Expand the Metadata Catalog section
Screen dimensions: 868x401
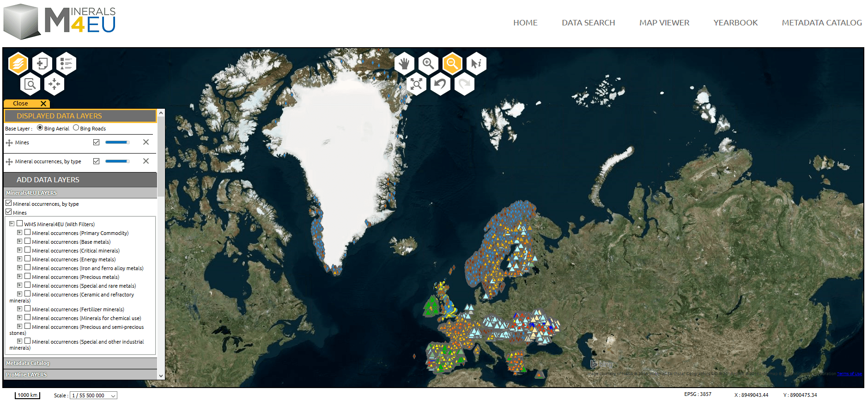coord(80,363)
